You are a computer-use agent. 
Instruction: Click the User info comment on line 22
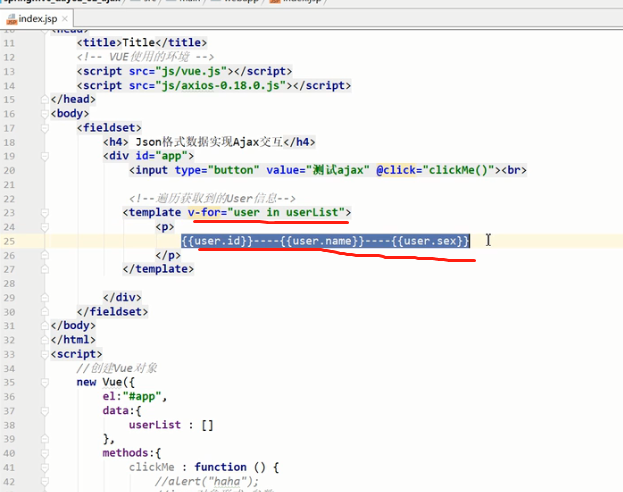pyautogui.click(x=212, y=198)
